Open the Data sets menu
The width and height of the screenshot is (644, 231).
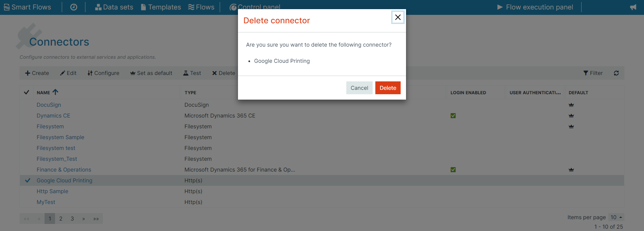[114, 7]
